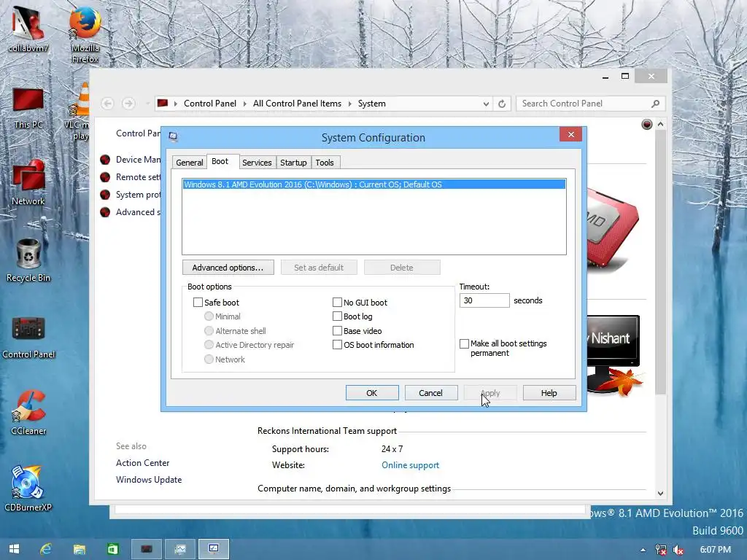Open the Control Panel desktop shortcut
Image resolution: width=747 pixels, height=560 pixels.
pos(28,337)
